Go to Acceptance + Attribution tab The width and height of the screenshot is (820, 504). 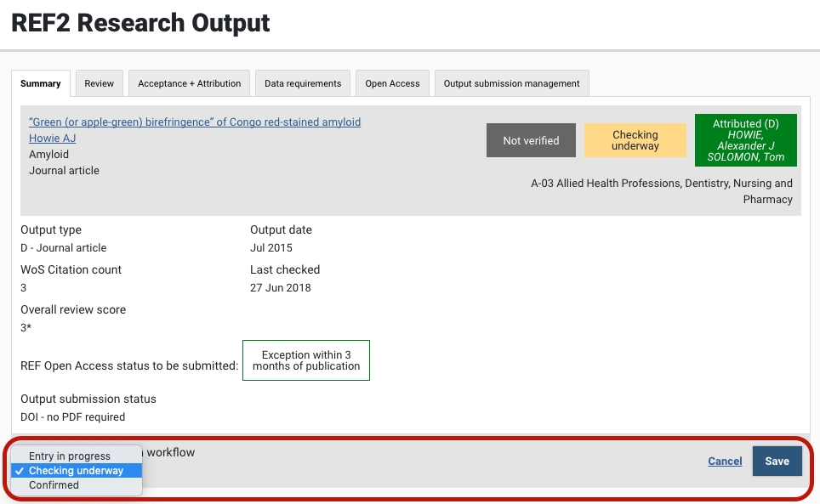click(x=190, y=83)
